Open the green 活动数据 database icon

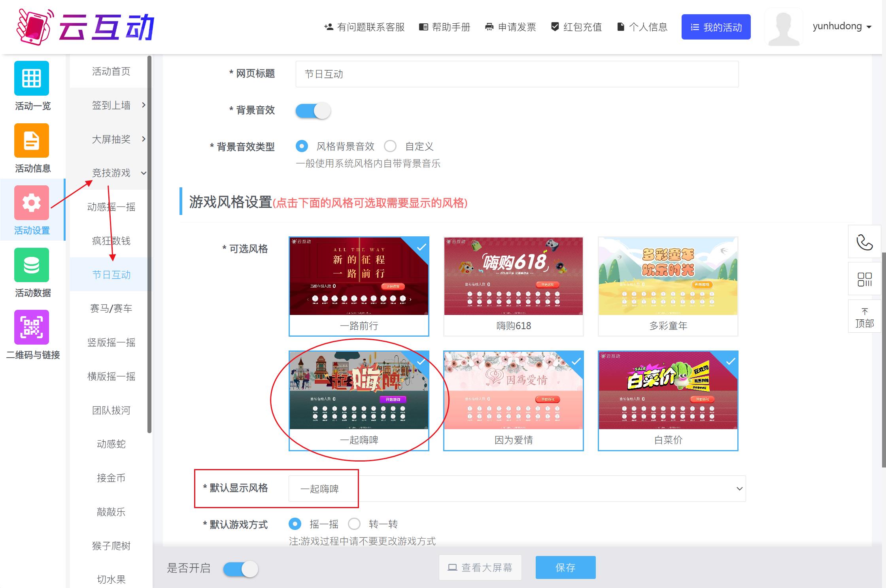[32, 265]
